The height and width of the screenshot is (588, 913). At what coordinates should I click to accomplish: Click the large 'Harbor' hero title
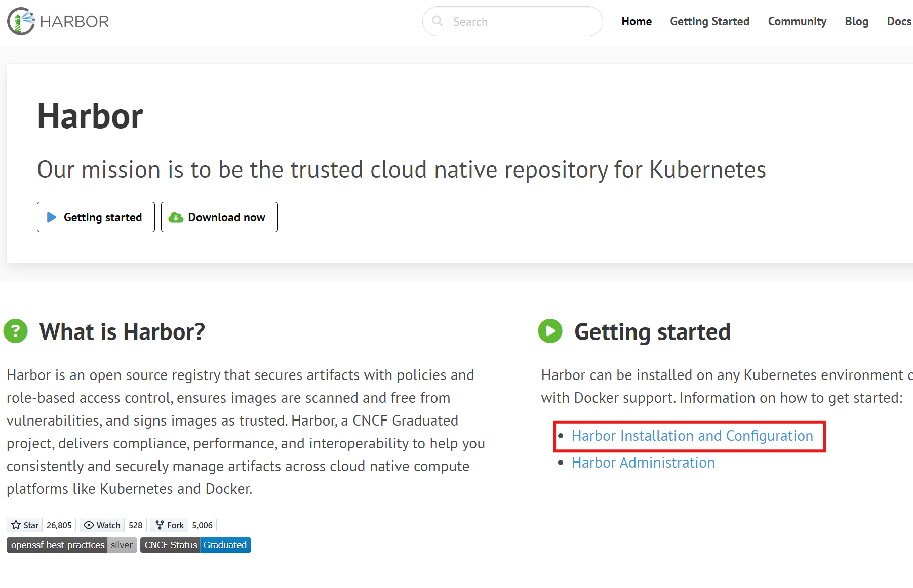(x=90, y=116)
